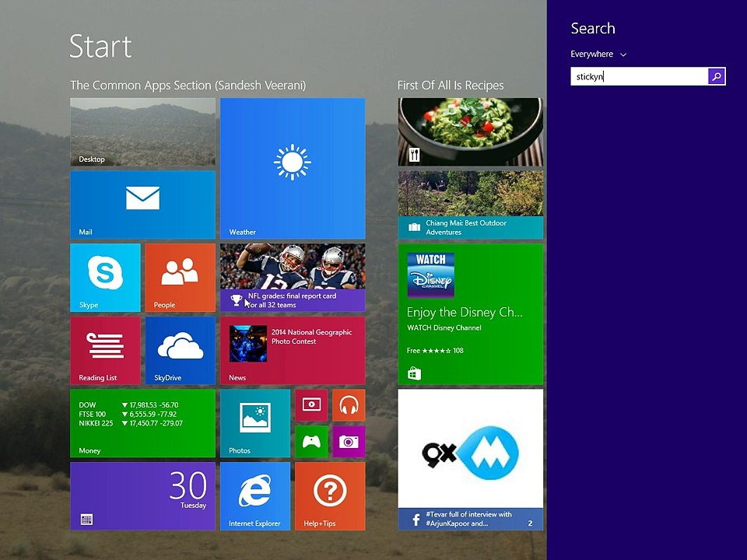Screen dimensions: 747x560
Task: Open the NFL grades sports tile
Action: 293,278
